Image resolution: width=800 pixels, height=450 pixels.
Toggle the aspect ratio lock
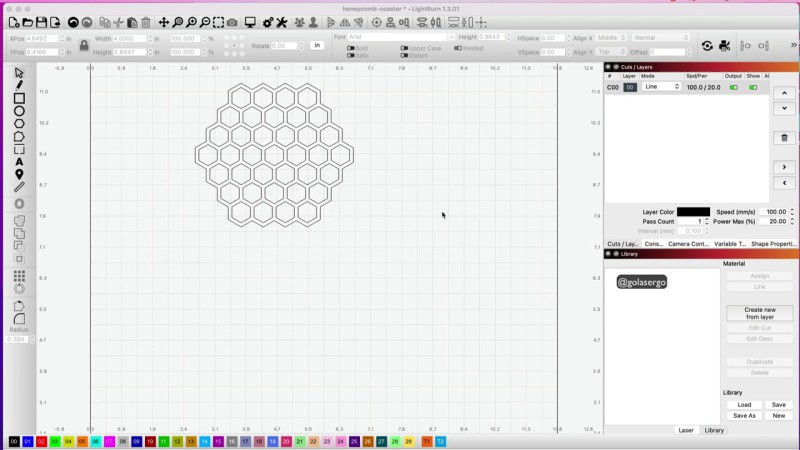pyautogui.click(x=83, y=45)
